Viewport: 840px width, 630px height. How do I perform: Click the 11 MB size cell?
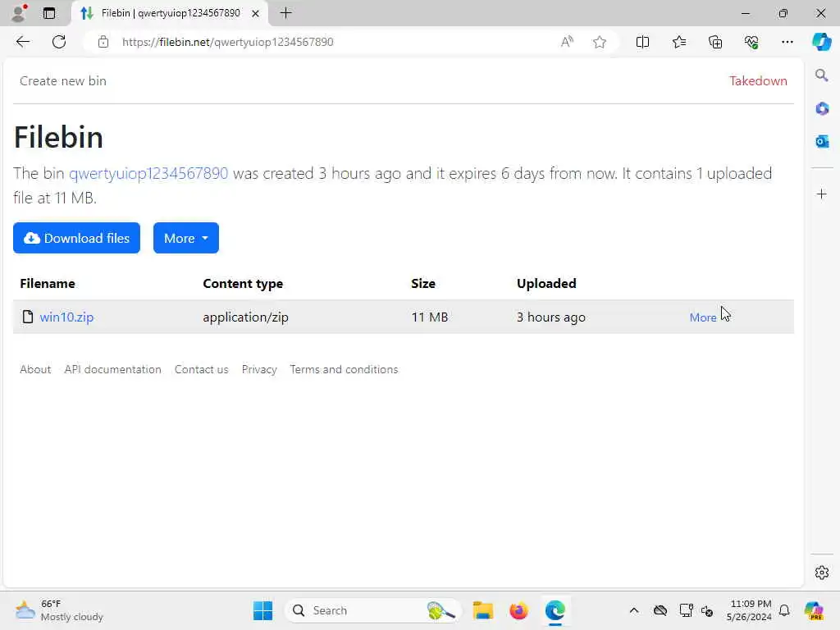pyautogui.click(x=430, y=317)
